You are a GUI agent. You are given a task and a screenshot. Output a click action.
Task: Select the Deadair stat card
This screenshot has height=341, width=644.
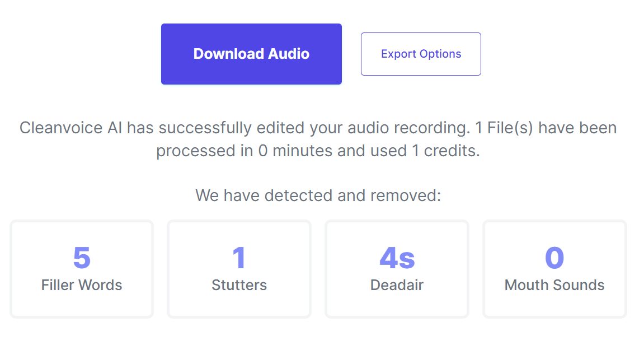(397, 269)
